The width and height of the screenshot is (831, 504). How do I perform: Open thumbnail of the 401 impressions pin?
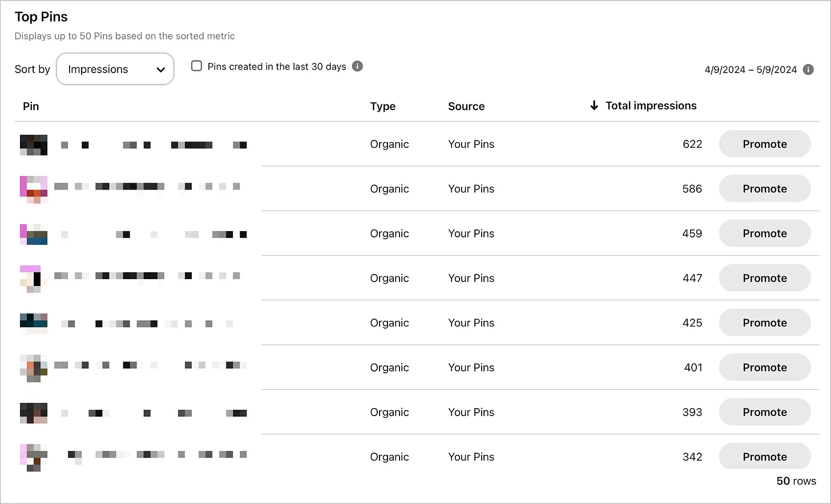point(34,368)
